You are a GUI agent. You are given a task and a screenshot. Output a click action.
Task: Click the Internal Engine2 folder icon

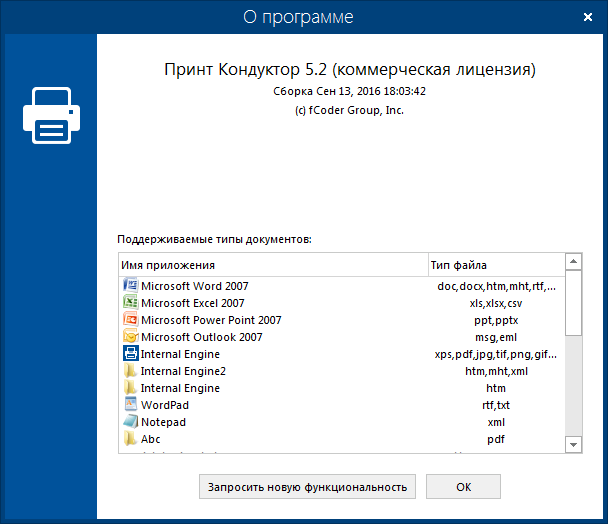[129, 371]
